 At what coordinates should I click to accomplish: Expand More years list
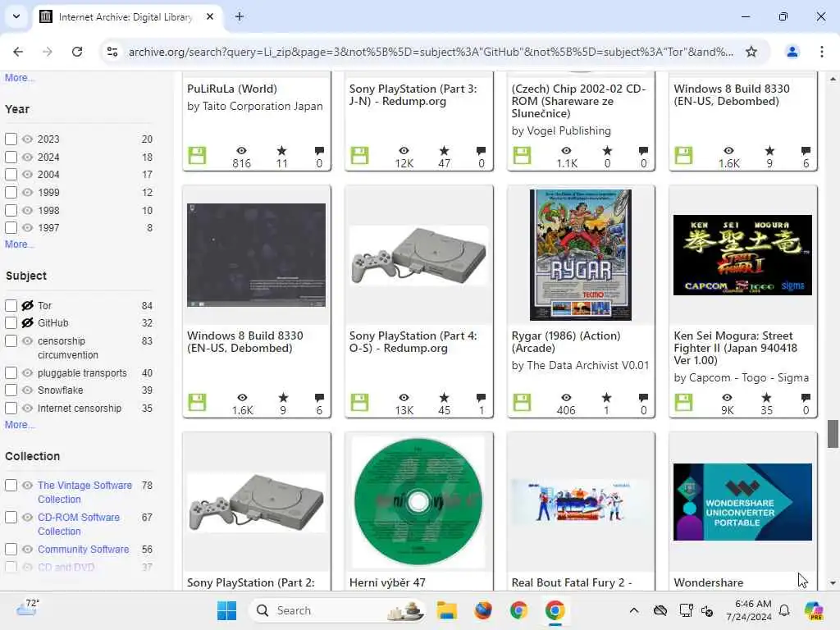pyautogui.click(x=20, y=244)
